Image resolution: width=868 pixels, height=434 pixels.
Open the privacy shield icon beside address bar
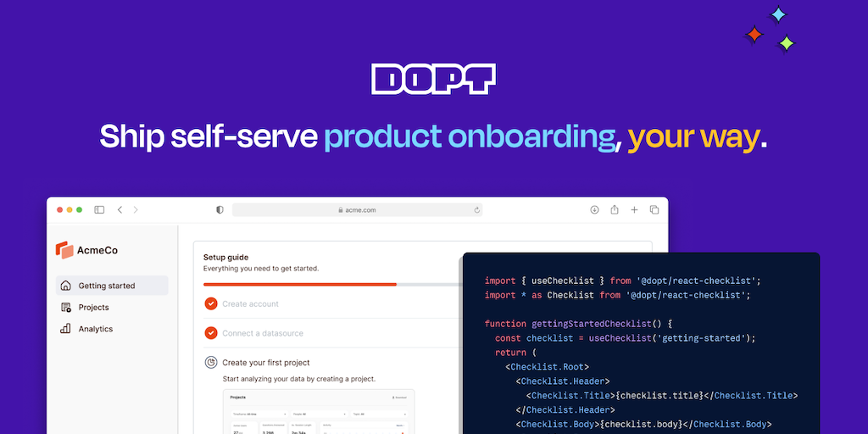(220, 210)
